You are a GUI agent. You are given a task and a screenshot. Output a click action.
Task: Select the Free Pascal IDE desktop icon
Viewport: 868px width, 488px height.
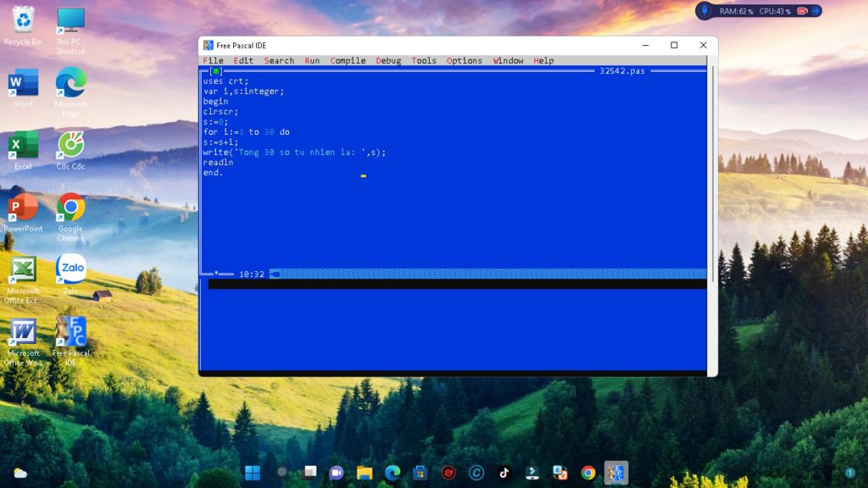(71, 342)
